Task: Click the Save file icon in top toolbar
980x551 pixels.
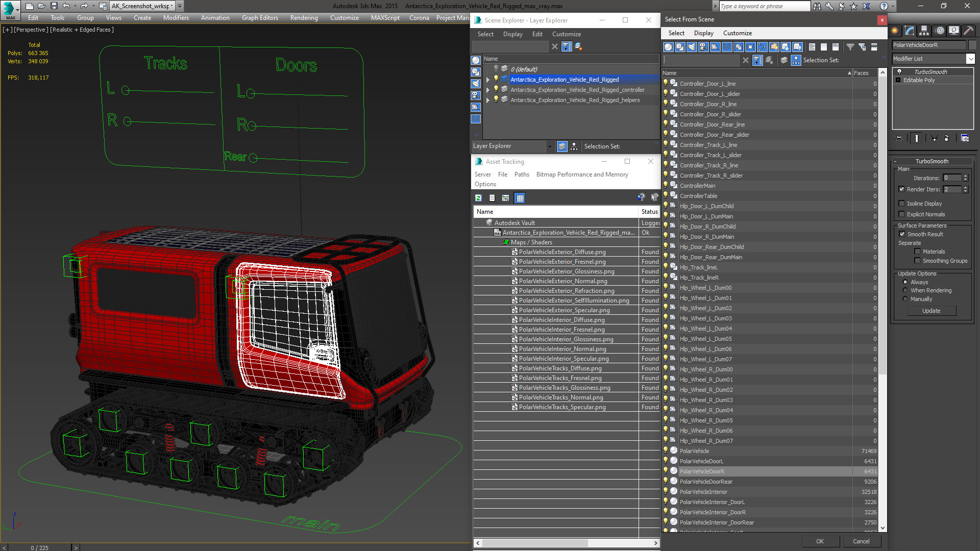Action: (54, 6)
